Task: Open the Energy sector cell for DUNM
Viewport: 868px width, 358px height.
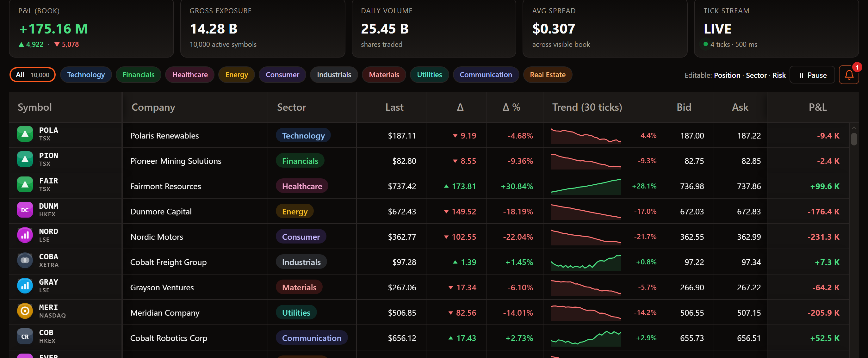Action: pos(295,211)
